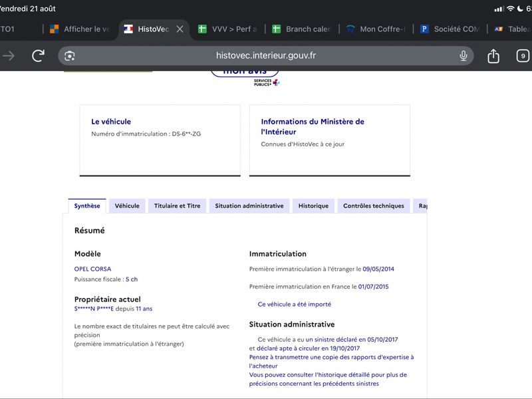Image resolution: width=532 pixels, height=399 pixels.
Task: Open the Historique tab
Action: tap(313, 206)
